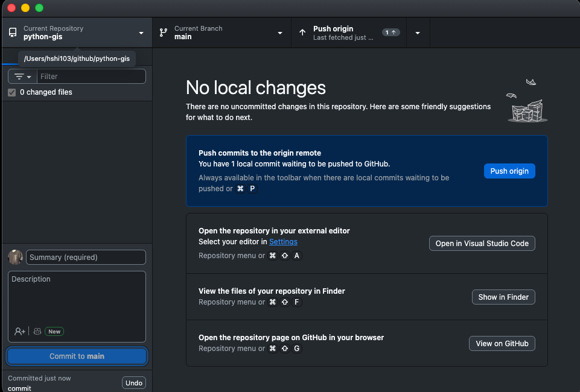The image size is (580, 392).
Task: Open the filter options dropdown
Action: (x=22, y=77)
